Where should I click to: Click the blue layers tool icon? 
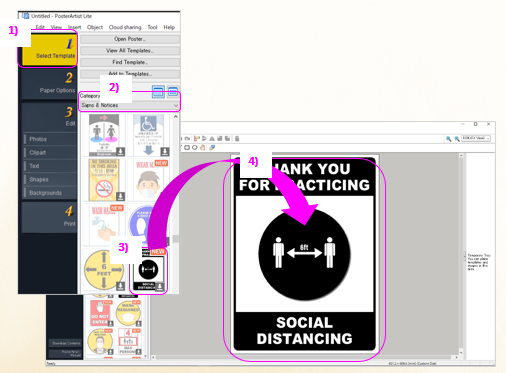pyautogui.click(x=212, y=147)
